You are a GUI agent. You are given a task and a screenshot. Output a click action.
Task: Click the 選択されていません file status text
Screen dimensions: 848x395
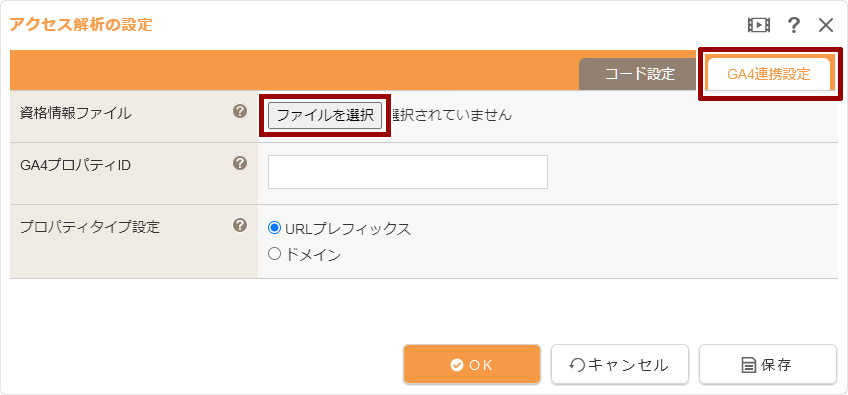click(x=450, y=115)
